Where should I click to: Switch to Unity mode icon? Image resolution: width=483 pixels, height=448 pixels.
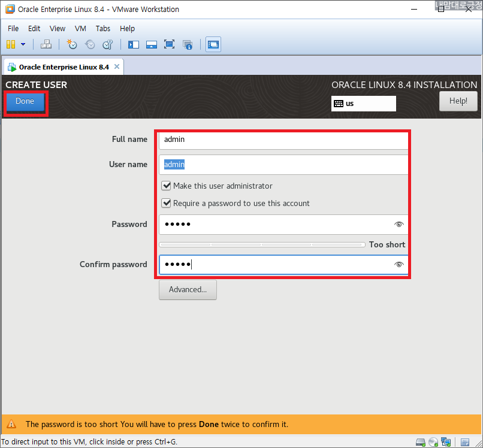coord(188,44)
